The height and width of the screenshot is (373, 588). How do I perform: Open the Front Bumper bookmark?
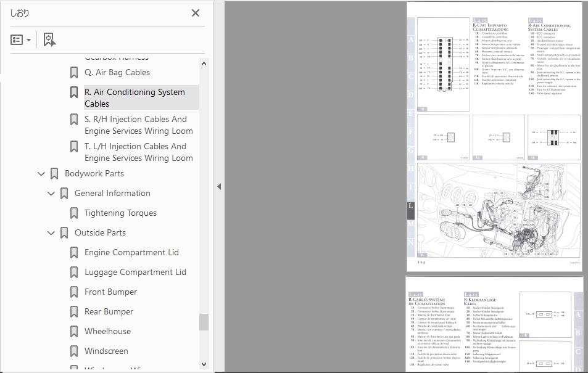click(x=110, y=292)
